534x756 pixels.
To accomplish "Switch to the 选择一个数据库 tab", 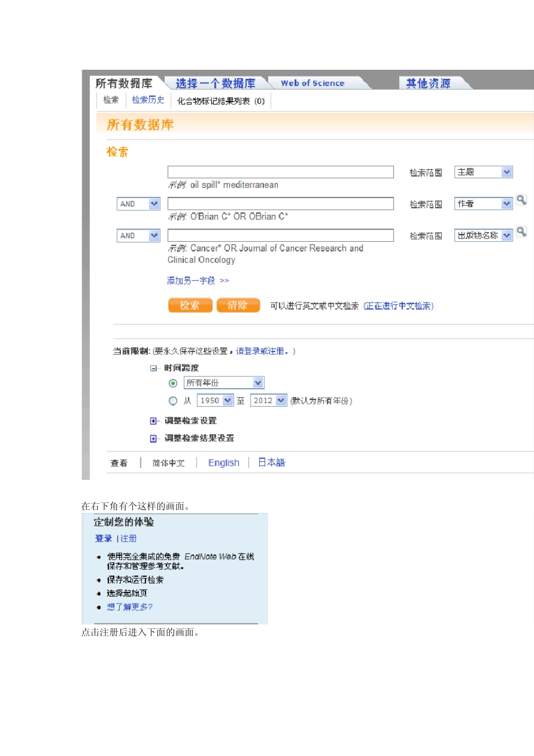I will point(215,83).
